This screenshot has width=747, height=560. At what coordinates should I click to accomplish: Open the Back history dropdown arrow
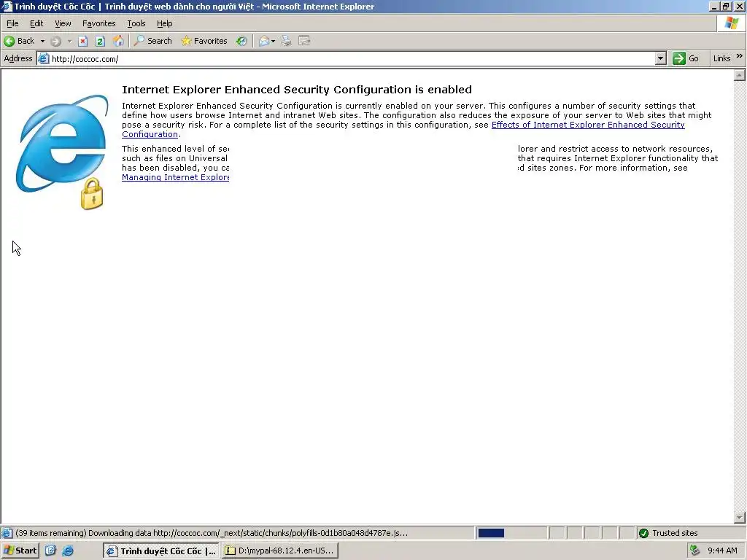click(x=42, y=41)
